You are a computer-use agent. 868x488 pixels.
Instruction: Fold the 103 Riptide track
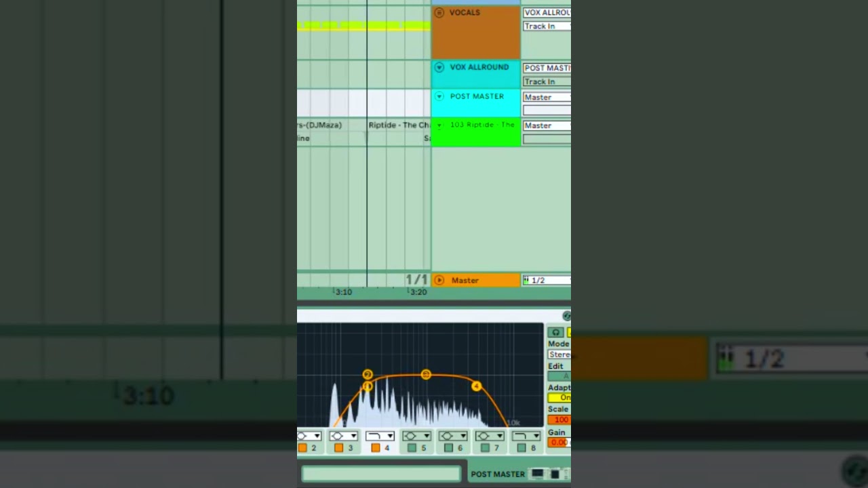[439, 125]
